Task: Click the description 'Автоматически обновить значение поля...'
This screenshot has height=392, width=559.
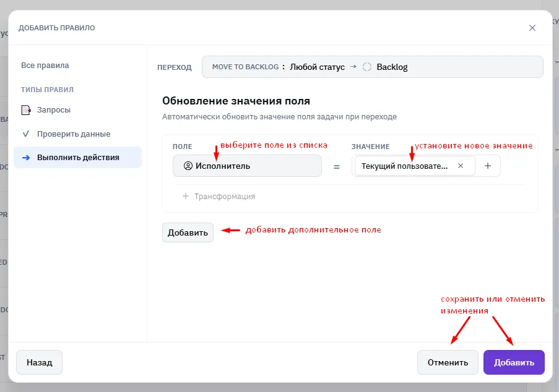Action: (x=280, y=117)
